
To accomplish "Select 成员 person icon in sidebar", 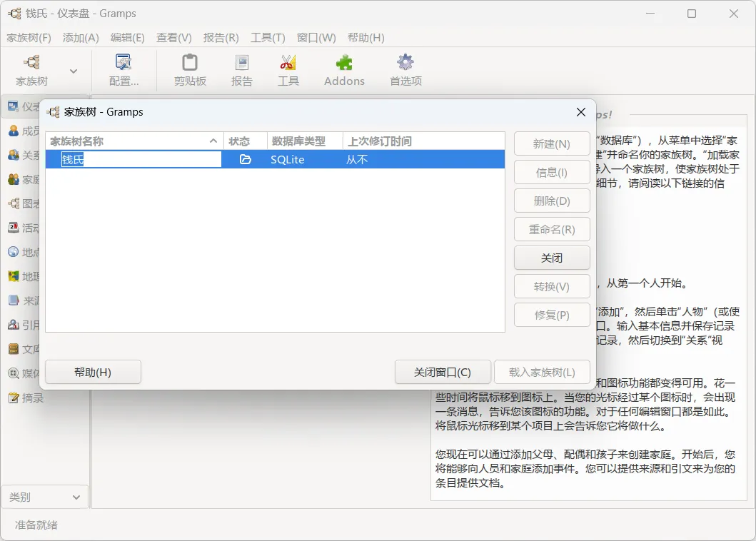I will click(x=14, y=131).
